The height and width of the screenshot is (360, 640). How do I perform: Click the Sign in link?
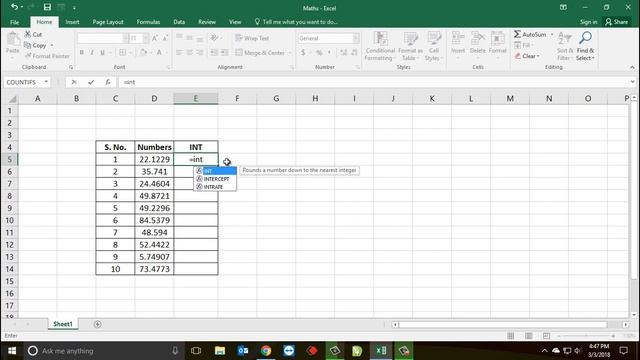click(589, 22)
